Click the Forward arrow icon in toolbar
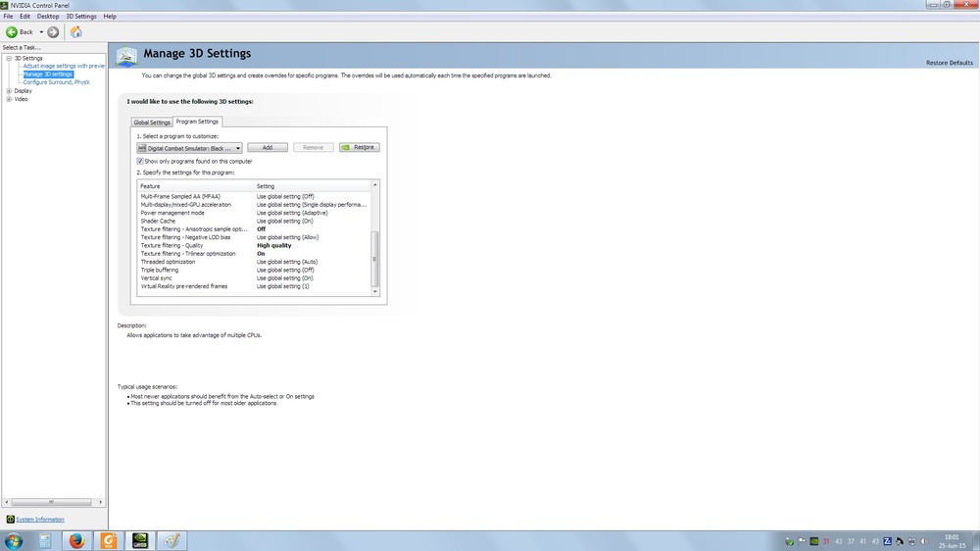 coord(53,32)
